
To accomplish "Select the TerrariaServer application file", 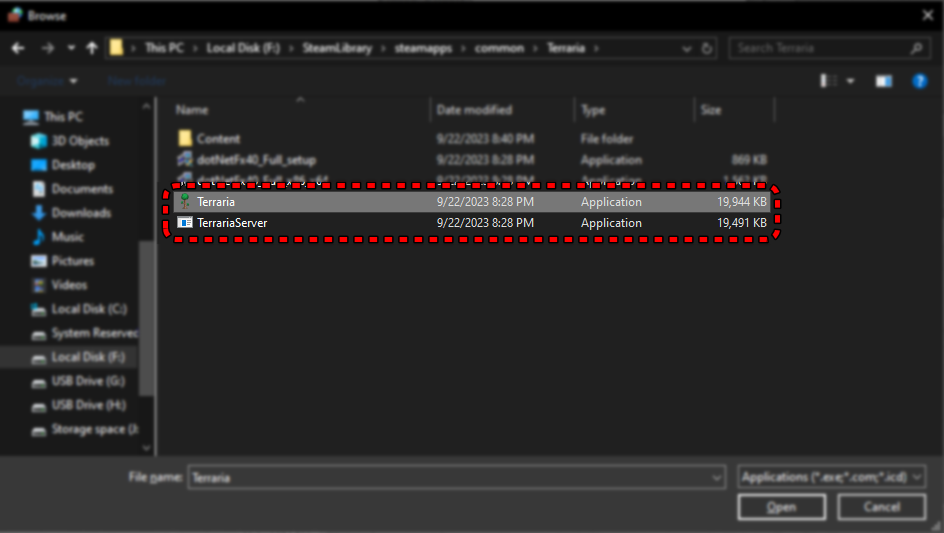I will pyautogui.click(x=471, y=223).
